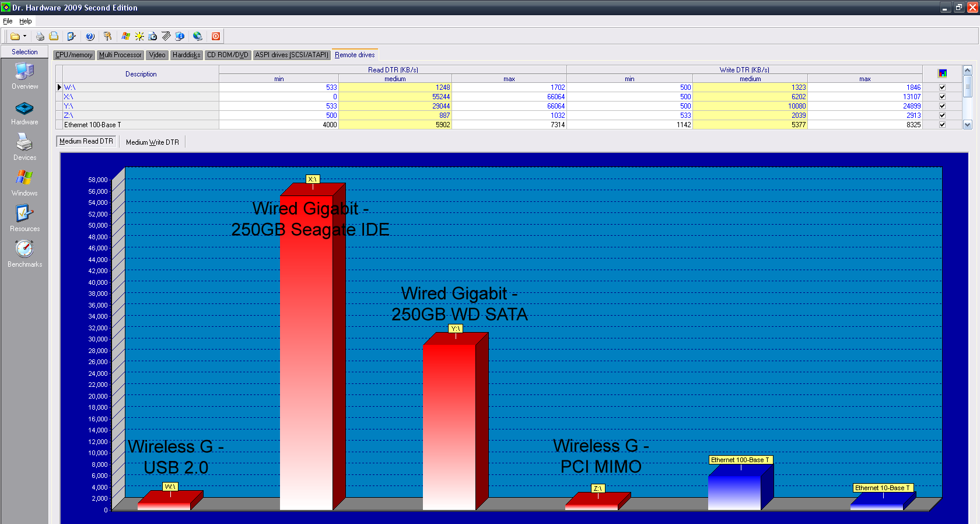Show the Medium Read DTR chart tab
The image size is (980, 524).
click(86, 141)
